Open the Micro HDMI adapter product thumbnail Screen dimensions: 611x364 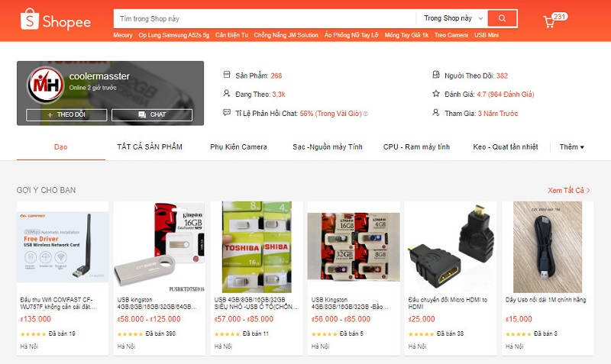(451, 246)
